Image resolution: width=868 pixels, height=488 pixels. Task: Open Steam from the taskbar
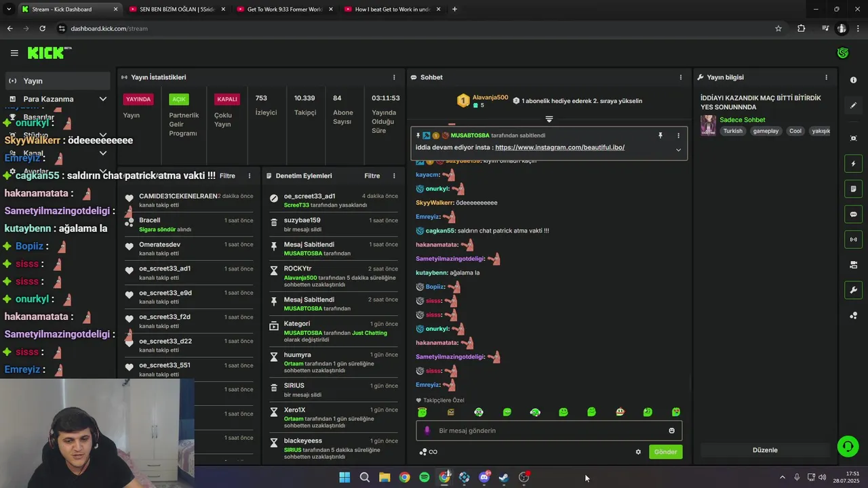(x=504, y=477)
